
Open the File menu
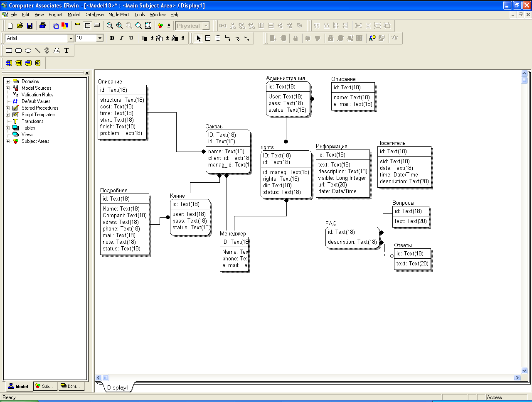(x=14, y=15)
